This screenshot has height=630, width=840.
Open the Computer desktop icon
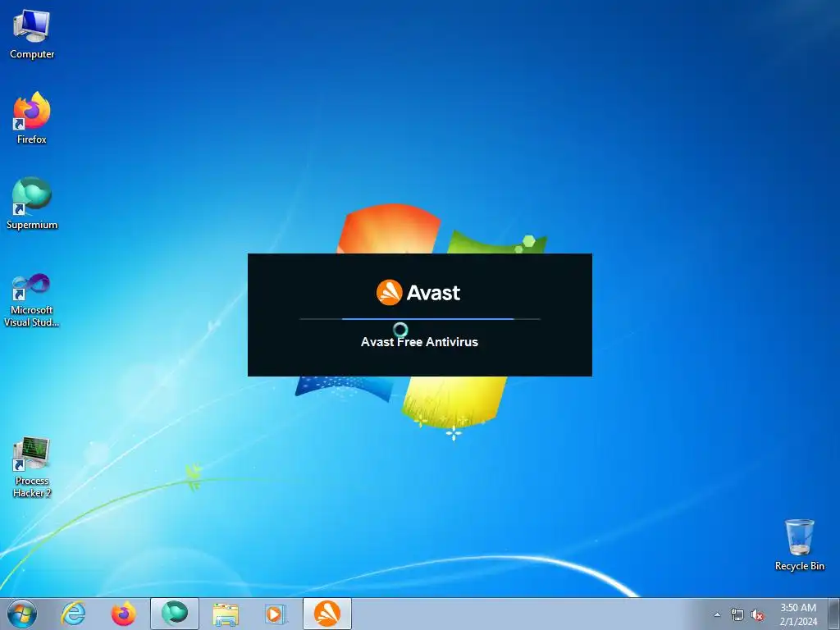tap(32, 34)
